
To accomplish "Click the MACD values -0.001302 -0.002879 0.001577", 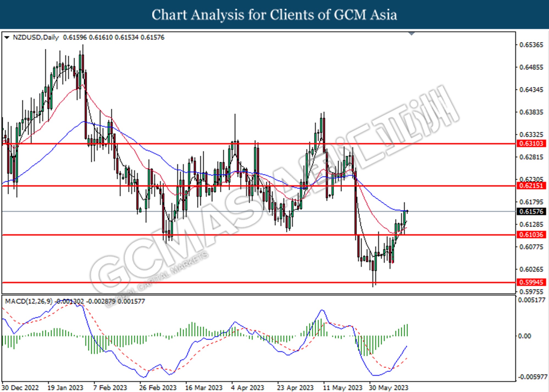I will tap(100, 301).
